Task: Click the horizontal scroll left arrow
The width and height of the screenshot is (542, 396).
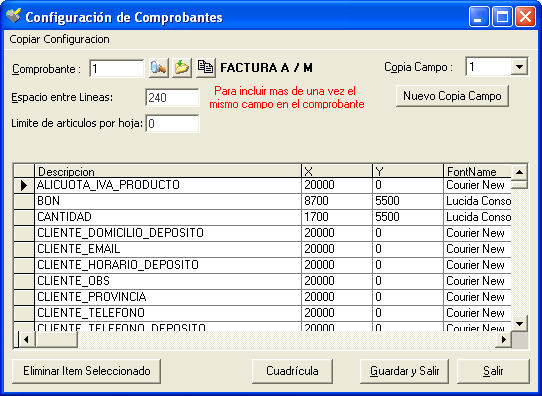Action: [26, 339]
